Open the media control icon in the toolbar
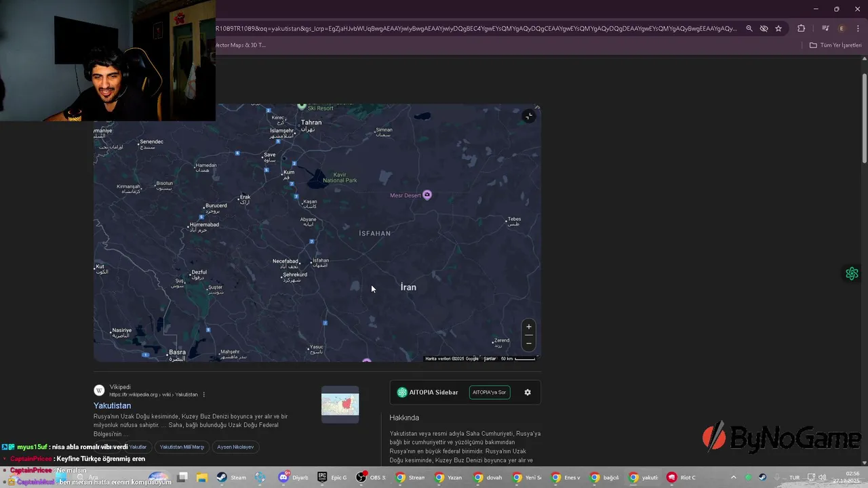This screenshot has width=868, height=488. point(825,28)
